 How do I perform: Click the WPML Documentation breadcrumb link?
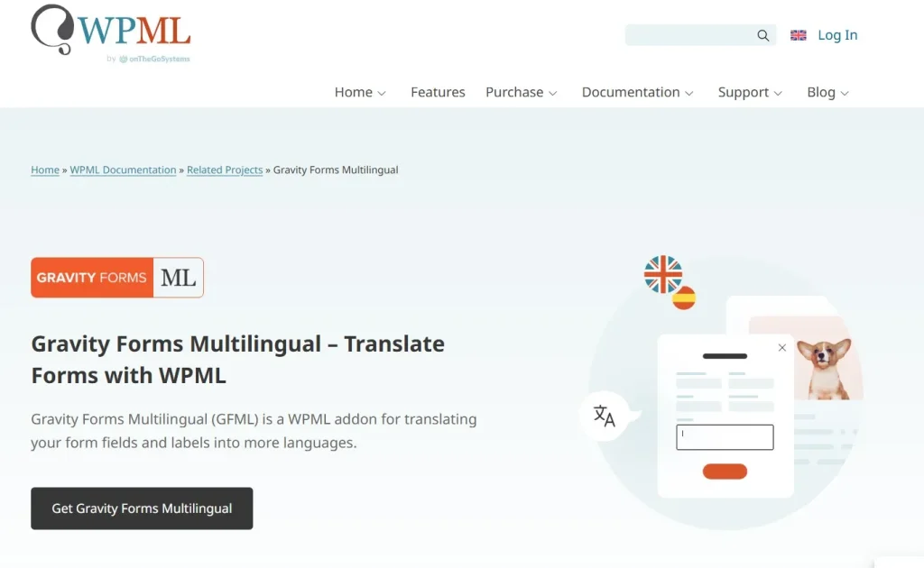pos(123,170)
